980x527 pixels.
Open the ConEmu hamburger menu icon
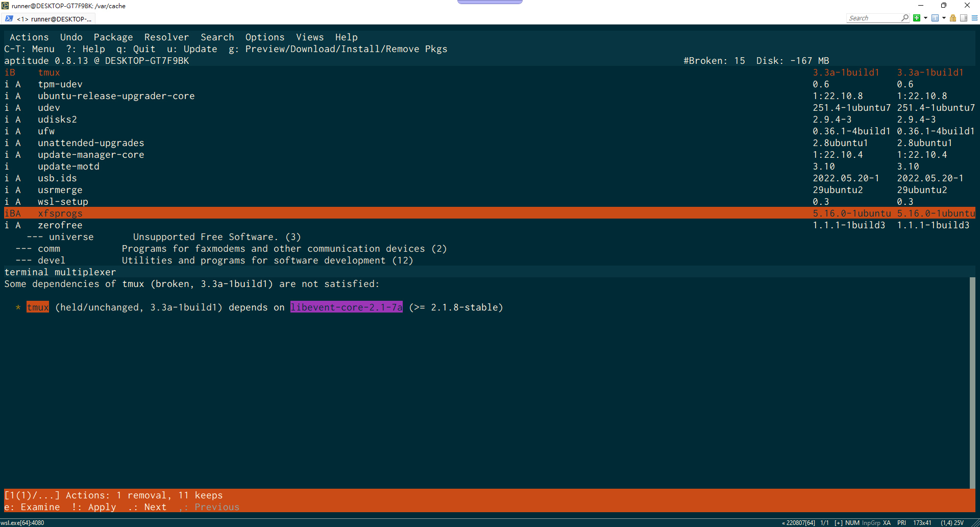coord(975,18)
